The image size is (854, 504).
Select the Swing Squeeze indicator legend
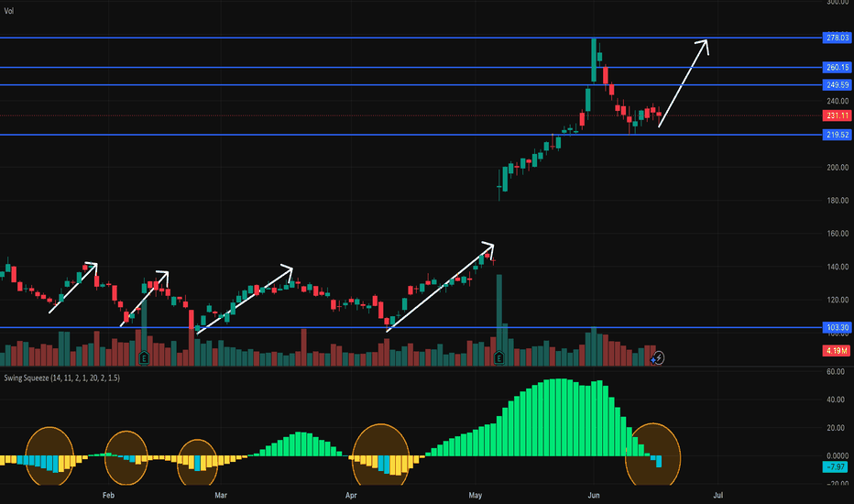62,378
